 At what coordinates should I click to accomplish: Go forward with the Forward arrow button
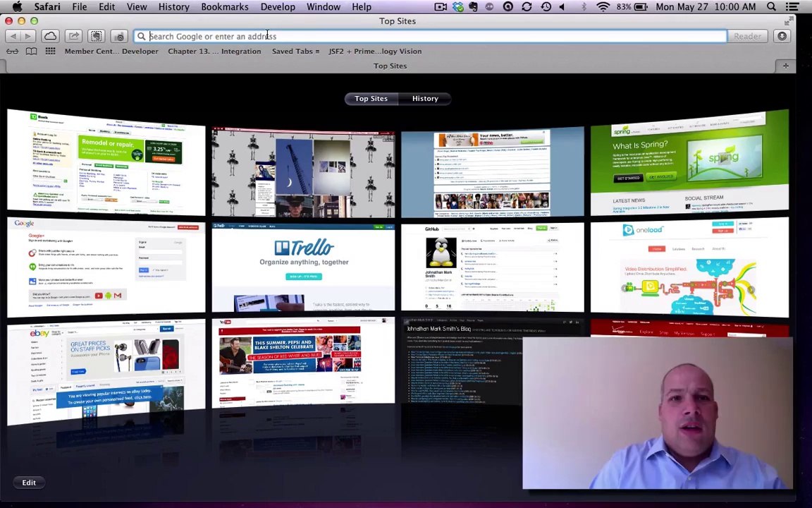[x=28, y=36]
